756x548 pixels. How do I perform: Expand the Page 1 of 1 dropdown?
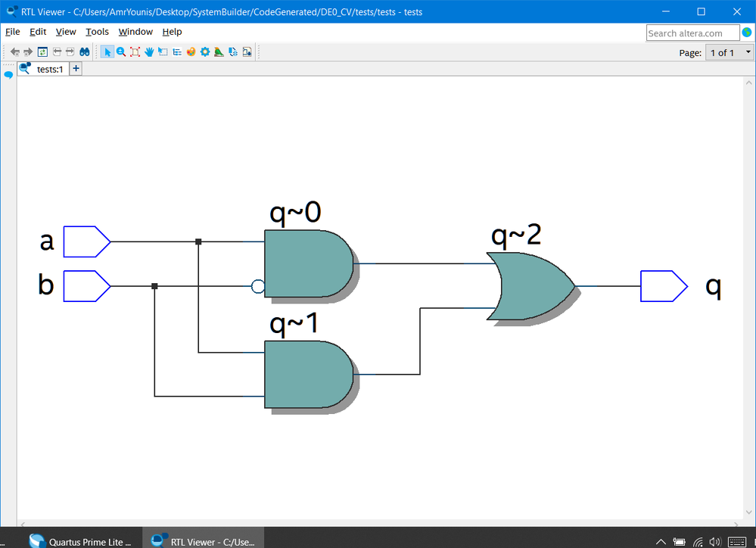click(730, 52)
